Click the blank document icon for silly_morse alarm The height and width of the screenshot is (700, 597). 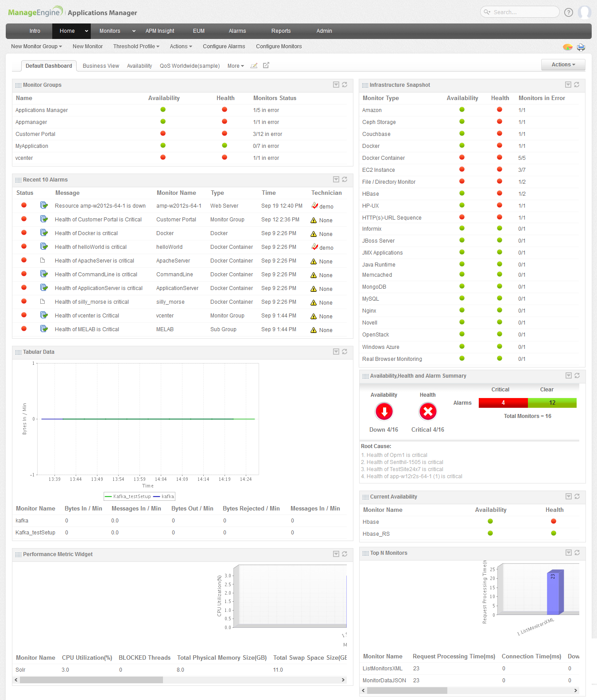[43, 301]
